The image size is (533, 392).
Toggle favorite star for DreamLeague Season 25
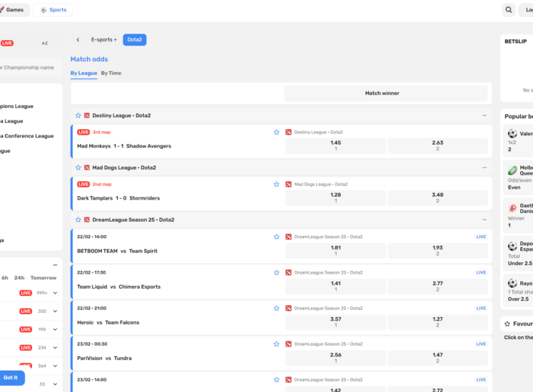[x=78, y=220]
